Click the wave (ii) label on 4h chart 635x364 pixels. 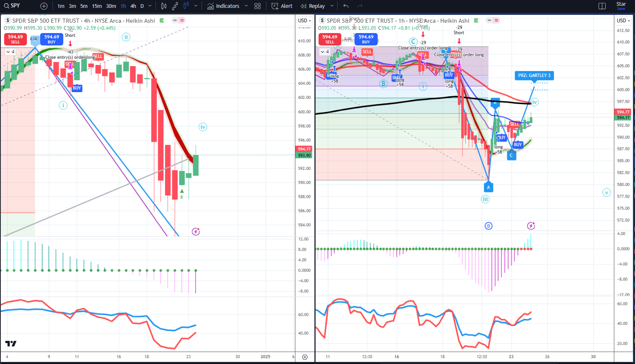[x=126, y=37]
